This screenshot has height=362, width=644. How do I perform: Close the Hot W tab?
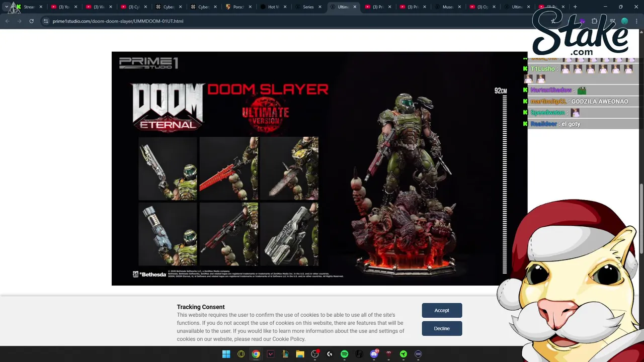coord(285,7)
